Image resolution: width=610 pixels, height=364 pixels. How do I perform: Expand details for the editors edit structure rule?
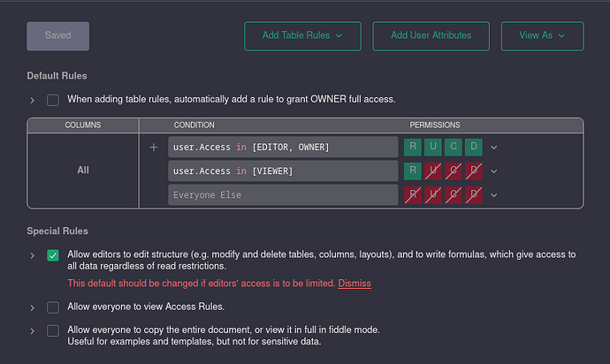[x=33, y=255]
